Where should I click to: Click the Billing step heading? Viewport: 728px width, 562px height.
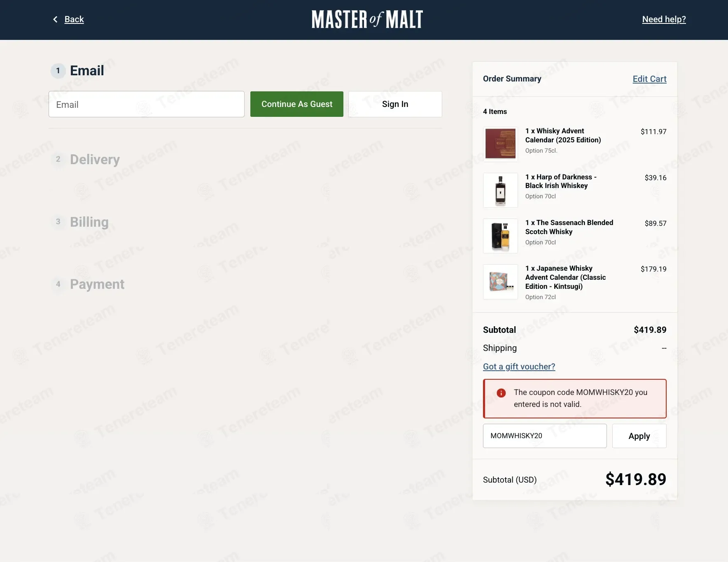coord(89,222)
